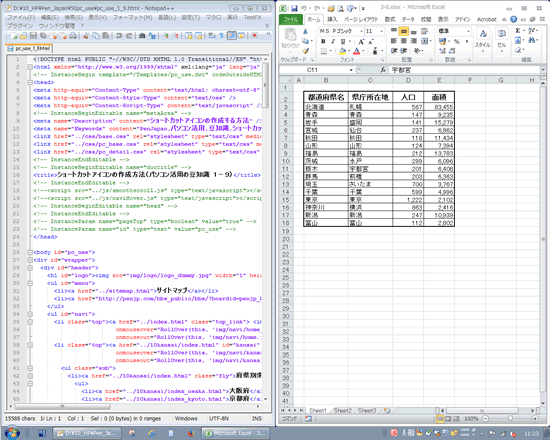Apply Bold formatting in Excel
Viewport: 550px width, 440px height.
coord(323,41)
